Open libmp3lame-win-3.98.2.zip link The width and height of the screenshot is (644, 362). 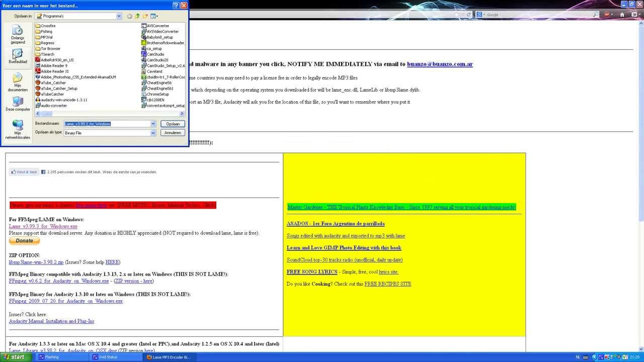click(x=36, y=262)
